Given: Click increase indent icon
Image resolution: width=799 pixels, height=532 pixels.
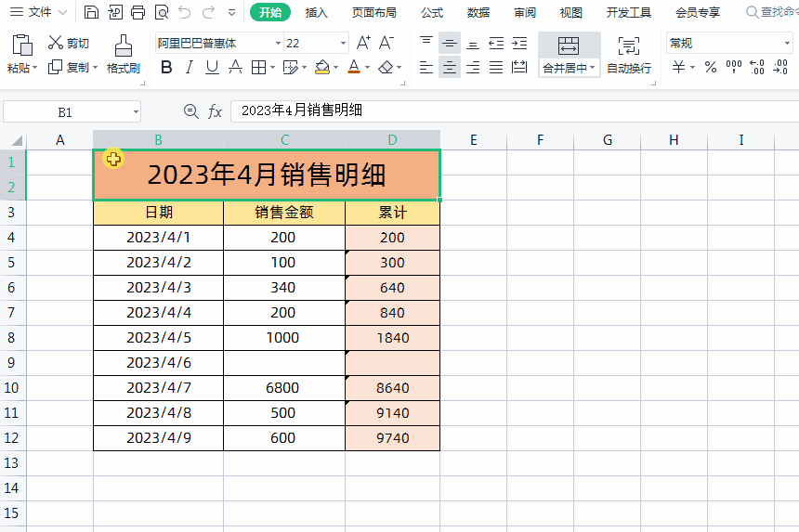Looking at the screenshot, I should click(519, 43).
